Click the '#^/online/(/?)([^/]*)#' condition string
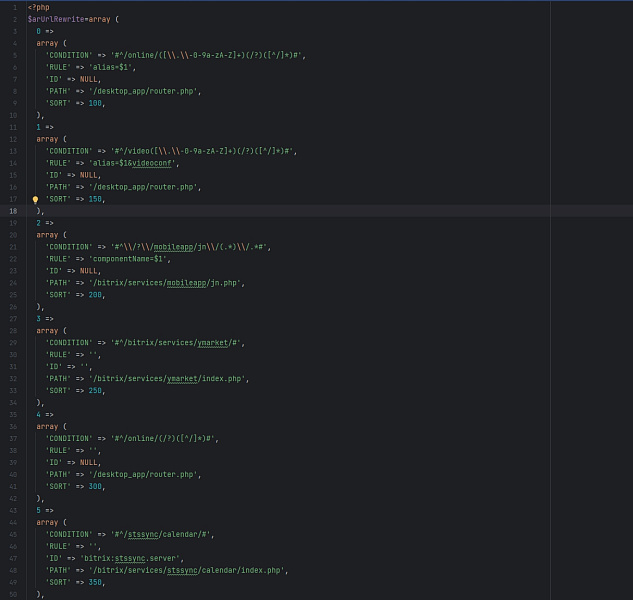 coord(163,438)
